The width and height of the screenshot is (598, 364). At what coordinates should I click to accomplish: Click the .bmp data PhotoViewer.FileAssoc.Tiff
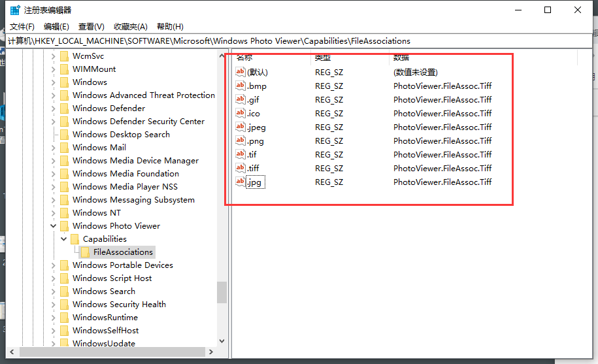click(442, 86)
